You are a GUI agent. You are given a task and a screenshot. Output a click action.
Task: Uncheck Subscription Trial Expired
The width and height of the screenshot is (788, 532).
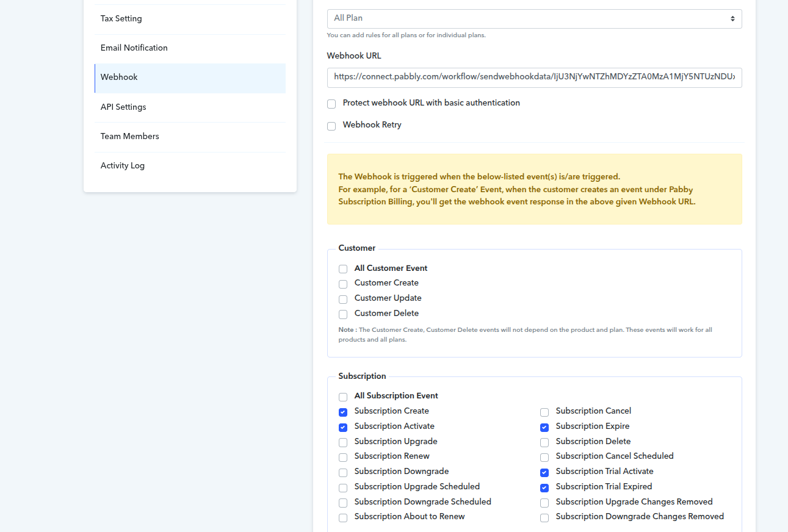point(544,487)
